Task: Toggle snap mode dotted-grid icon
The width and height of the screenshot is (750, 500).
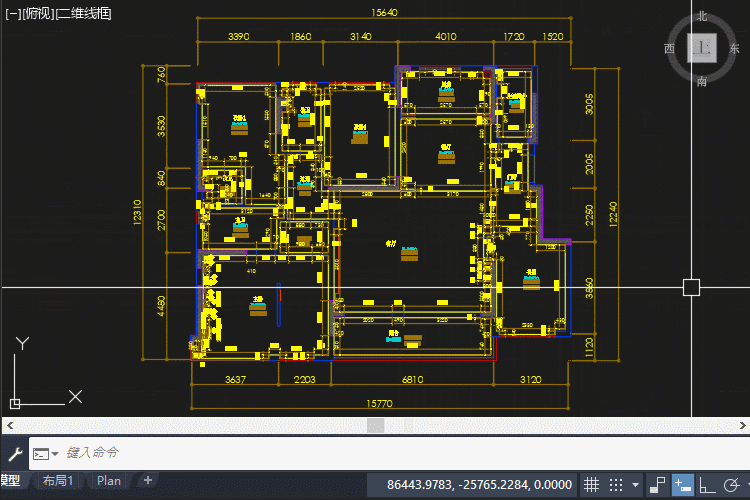Action: (x=616, y=485)
